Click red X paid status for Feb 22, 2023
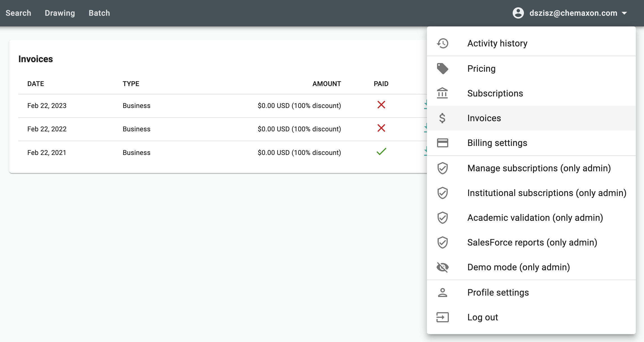The width and height of the screenshot is (644, 342). (381, 105)
